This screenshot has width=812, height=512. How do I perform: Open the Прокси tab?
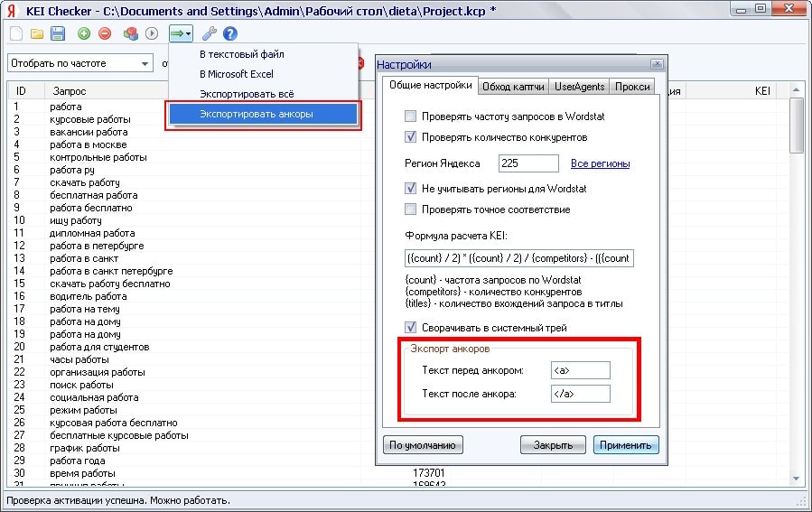(631, 87)
